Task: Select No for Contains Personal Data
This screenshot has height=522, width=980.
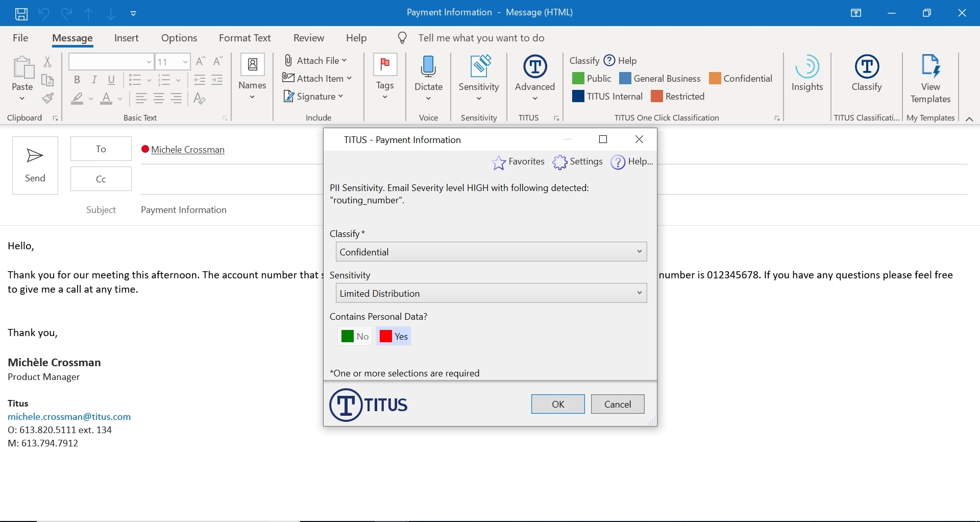Action: tap(355, 336)
